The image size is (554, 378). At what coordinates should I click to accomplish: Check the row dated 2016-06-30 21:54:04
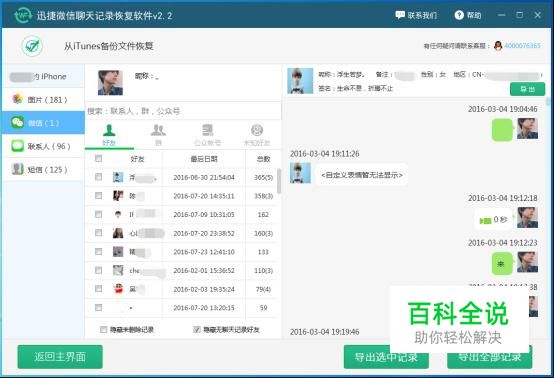99,177
